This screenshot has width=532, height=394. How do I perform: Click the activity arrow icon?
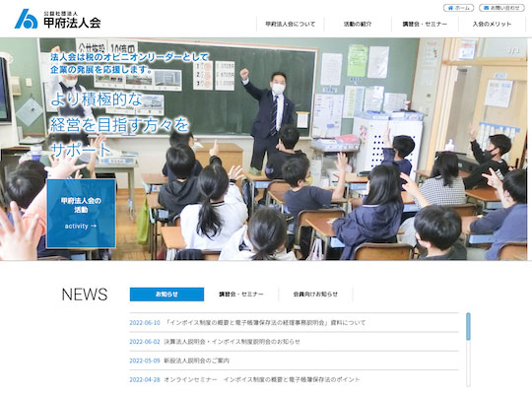pos(94,226)
